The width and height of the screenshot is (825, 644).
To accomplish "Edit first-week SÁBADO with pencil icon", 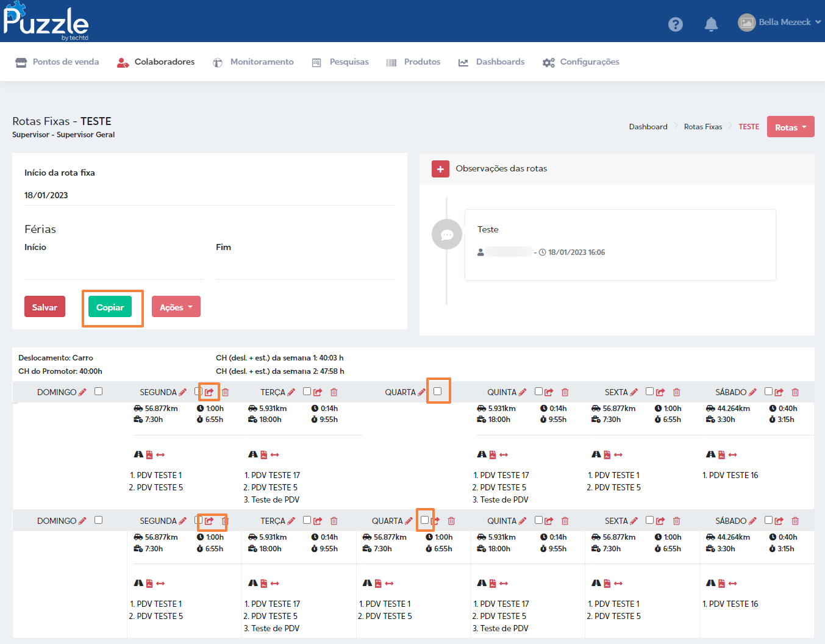I will point(752,392).
